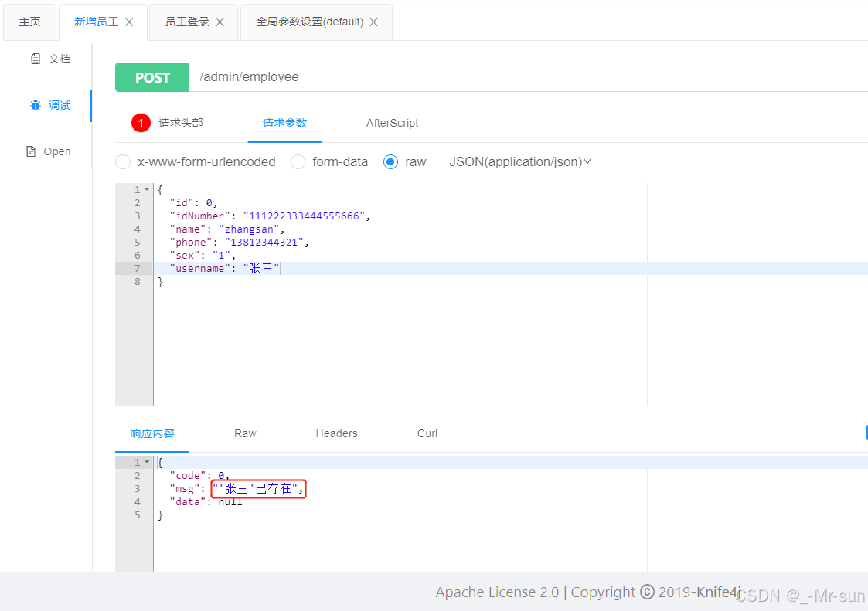Click the "data": null line in response

tap(206, 502)
